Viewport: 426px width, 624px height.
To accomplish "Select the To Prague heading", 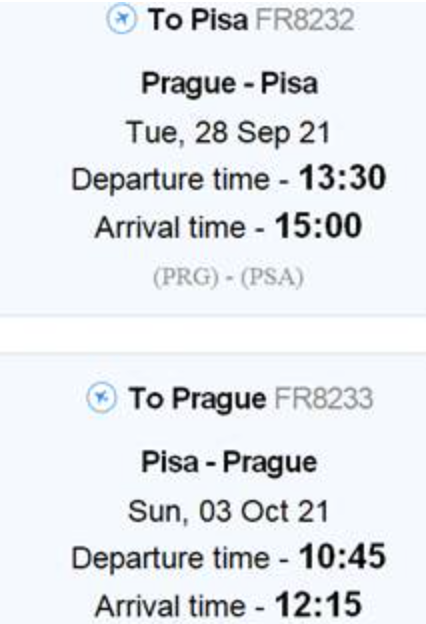I will (x=197, y=398).
